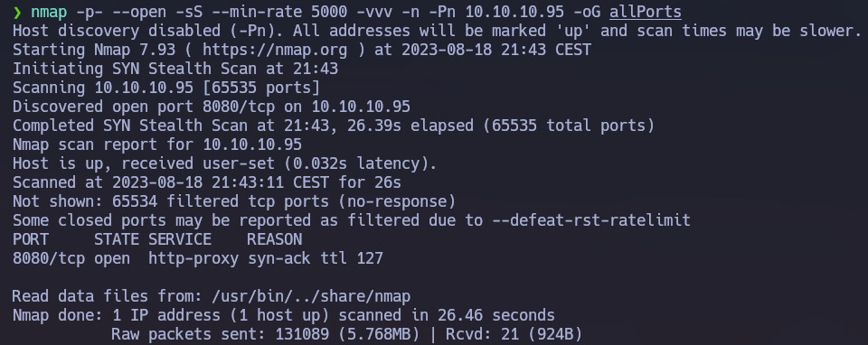Viewport: 868px width, 345px height.
Task: Click the --defeat-rst-ratelimit text
Action: click(x=591, y=220)
